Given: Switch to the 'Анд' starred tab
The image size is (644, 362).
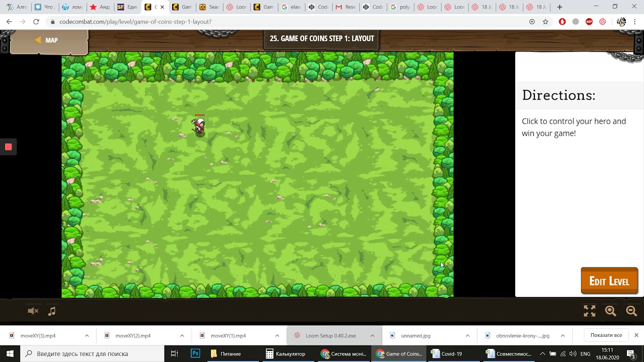Looking at the screenshot, I should (100, 7).
